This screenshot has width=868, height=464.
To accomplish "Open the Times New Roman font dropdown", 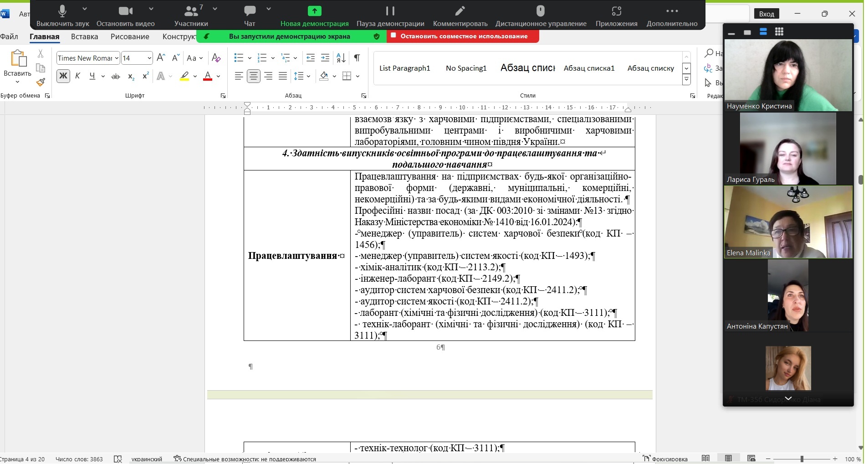I will click(117, 58).
